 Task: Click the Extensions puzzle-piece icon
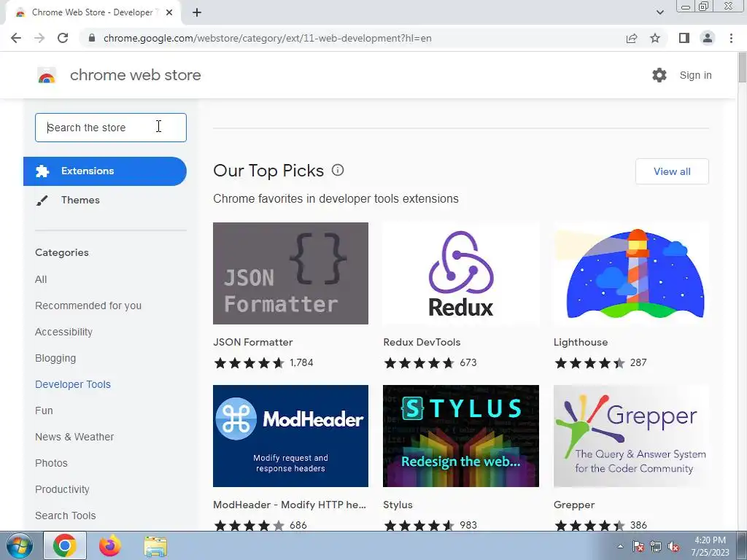coord(42,171)
